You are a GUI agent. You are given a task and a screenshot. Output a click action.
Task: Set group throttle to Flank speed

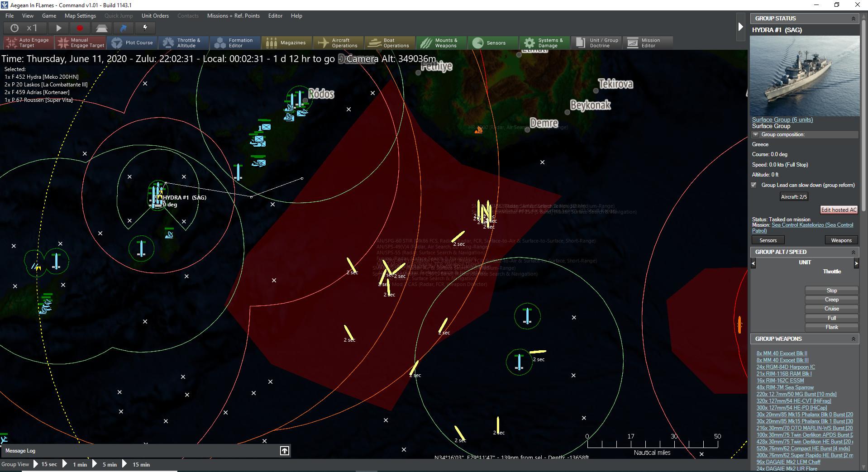coord(832,327)
